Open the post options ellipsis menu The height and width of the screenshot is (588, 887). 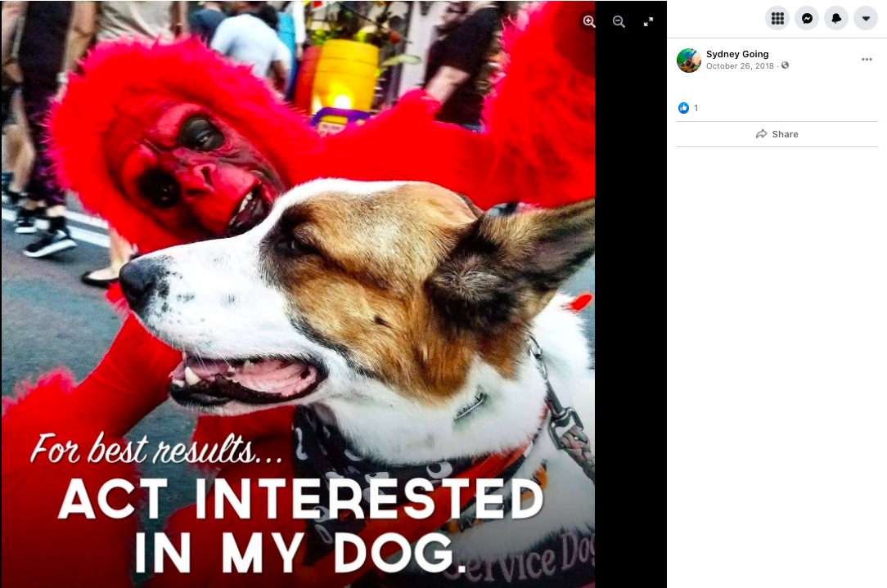click(x=867, y=60)
